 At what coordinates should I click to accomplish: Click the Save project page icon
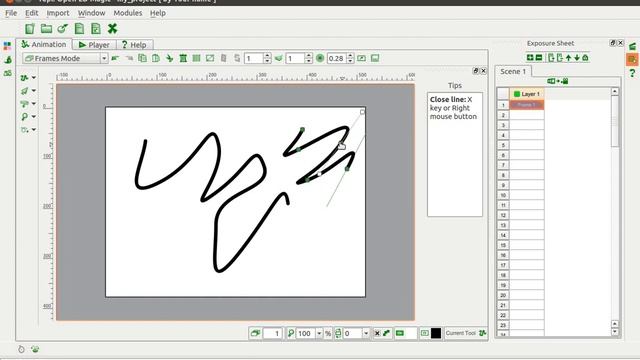79,29
